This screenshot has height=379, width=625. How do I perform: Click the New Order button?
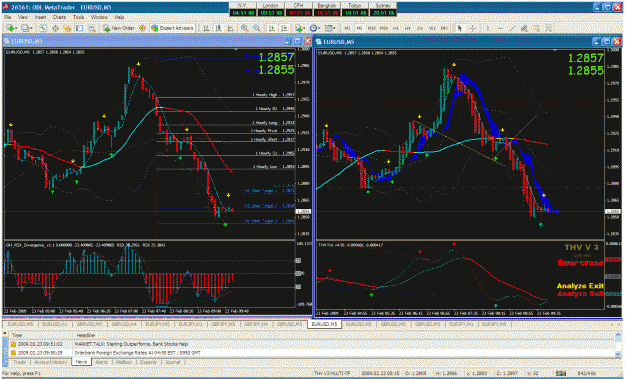(x=119, y=28)
